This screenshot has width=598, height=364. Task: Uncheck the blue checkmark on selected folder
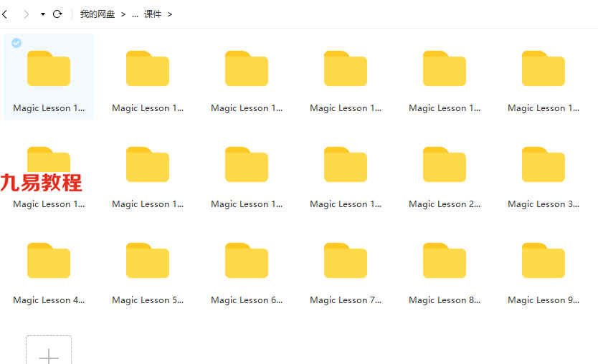pyautogui.click(x=16, y=43)
